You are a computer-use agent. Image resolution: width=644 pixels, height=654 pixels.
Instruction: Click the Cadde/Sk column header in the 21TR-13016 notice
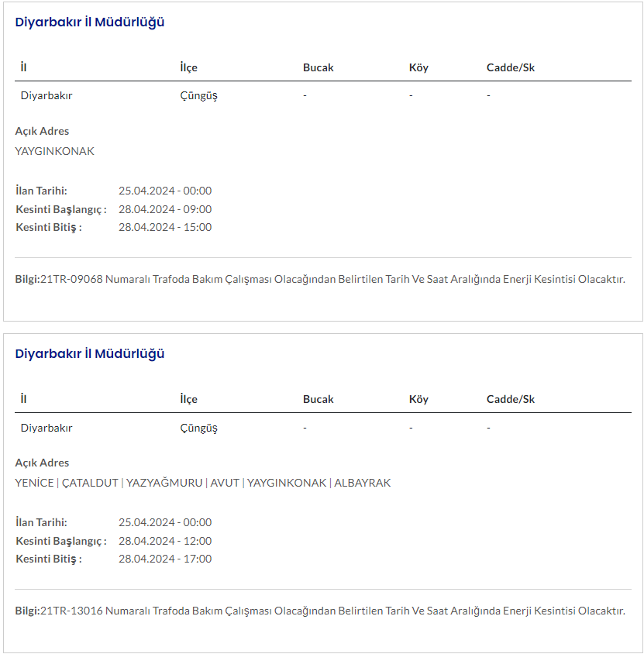tap(511, 399)
